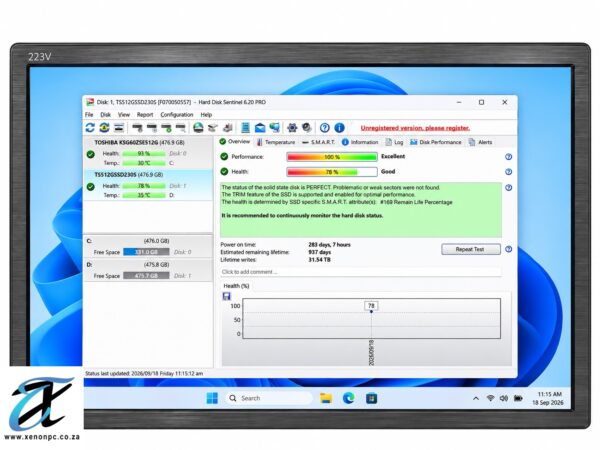Viewport: 600px width, 450px height.
Task: Launch Microsoft Edge from the taskbar
Action: coord(349,398)
